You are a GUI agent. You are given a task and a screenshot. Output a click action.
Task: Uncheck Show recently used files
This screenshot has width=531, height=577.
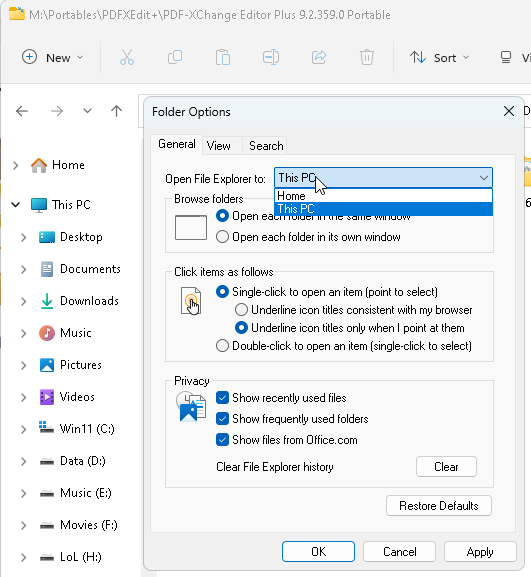222,398
